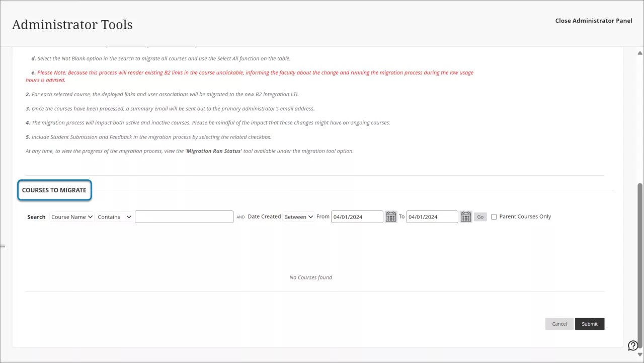The height and width of the screenshot is (363, 644).
Task: Open the Course Name search field dropdown
Action: click(x=71, y=216)
